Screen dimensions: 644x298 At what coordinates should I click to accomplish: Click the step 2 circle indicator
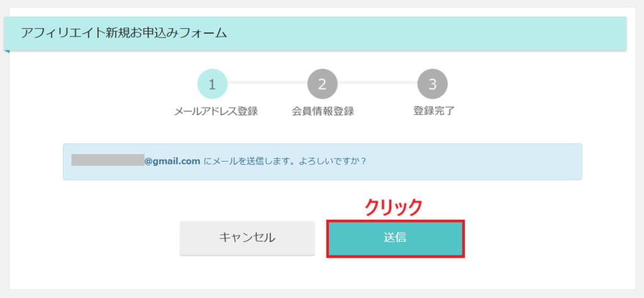click(x=322, y=84)
